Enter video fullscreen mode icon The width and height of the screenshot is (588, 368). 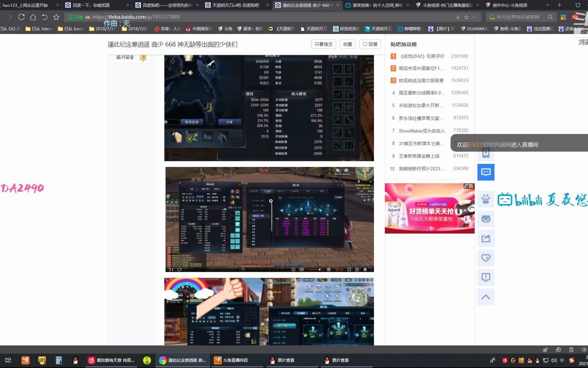[365, 270]
